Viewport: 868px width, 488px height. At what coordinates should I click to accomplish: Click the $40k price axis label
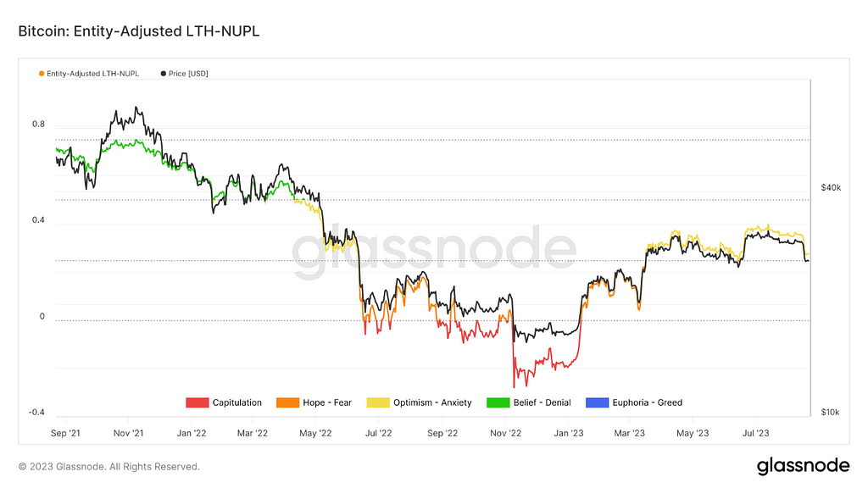click(831, 187)
